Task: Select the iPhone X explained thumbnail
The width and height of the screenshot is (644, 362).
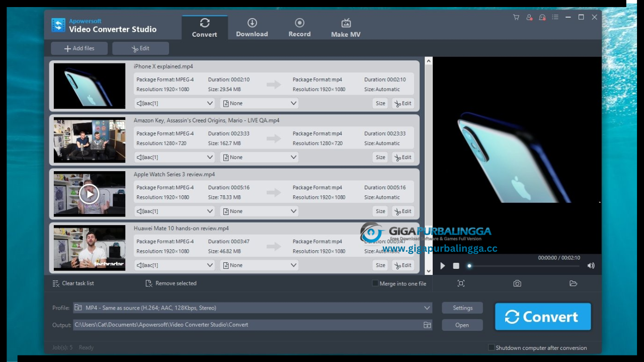Action: (x=90, y=86)
